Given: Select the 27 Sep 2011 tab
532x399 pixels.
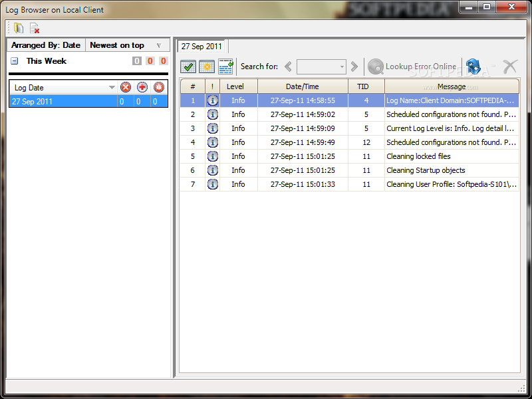Looking at the screenshot, I should pyautogui.click(x=201, y=47).
